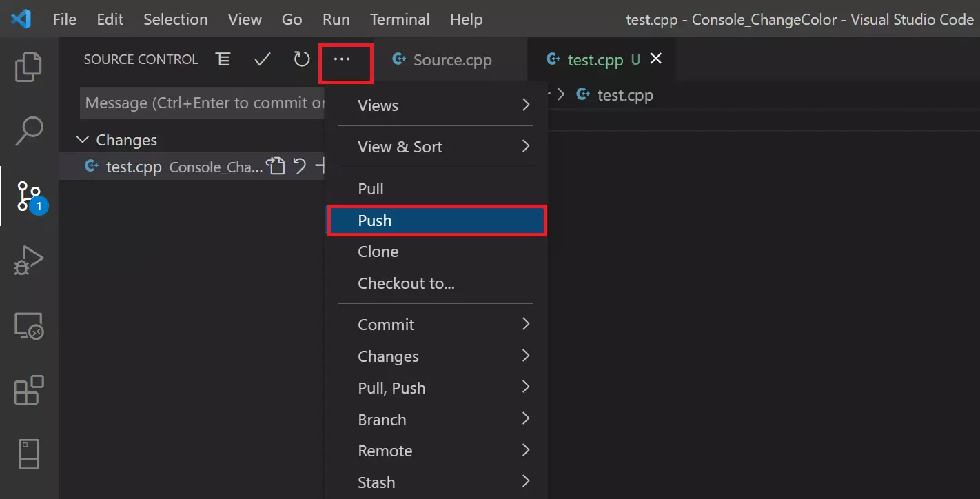The width and height of the screenshot is (980, 499).
Task: Toggle view as tree icon in Source Control
Action: pos(223,59)
